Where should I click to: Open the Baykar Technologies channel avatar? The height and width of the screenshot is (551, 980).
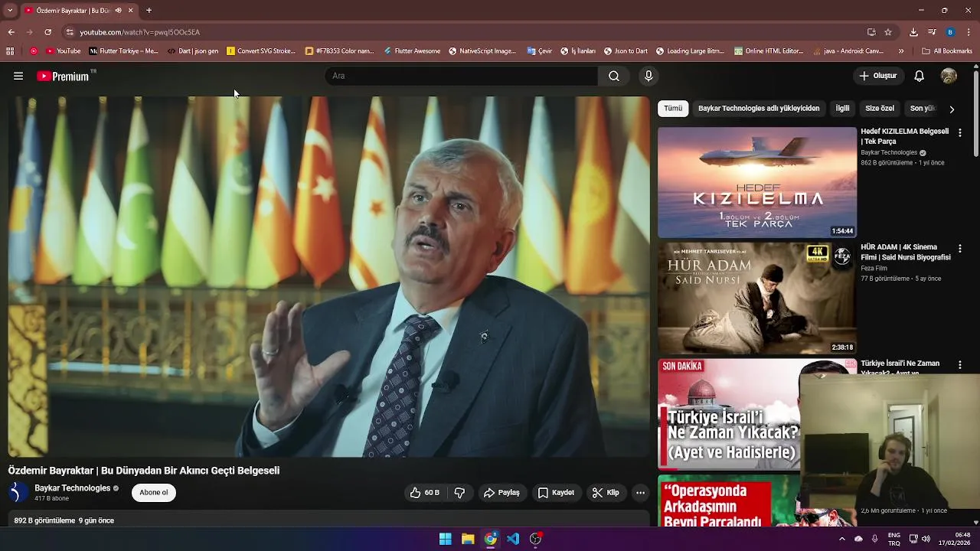click(18, 493)
